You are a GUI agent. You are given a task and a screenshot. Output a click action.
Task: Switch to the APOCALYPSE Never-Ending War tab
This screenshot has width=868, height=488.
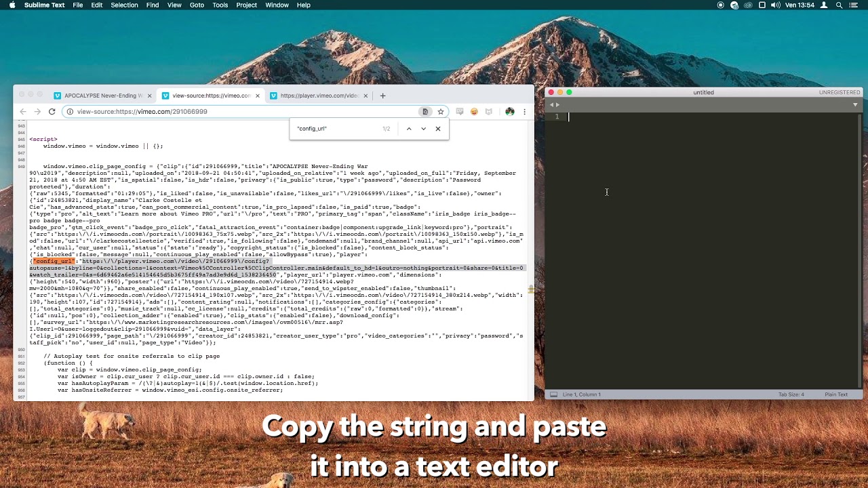point(102,96)
